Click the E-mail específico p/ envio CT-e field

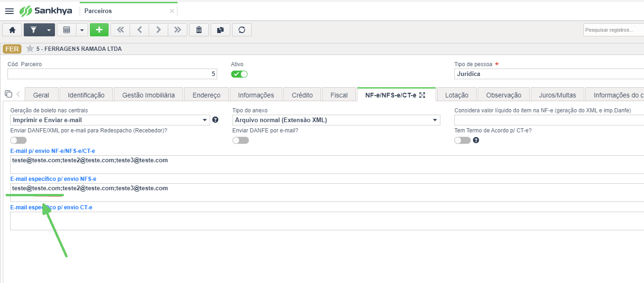[327, 221]
